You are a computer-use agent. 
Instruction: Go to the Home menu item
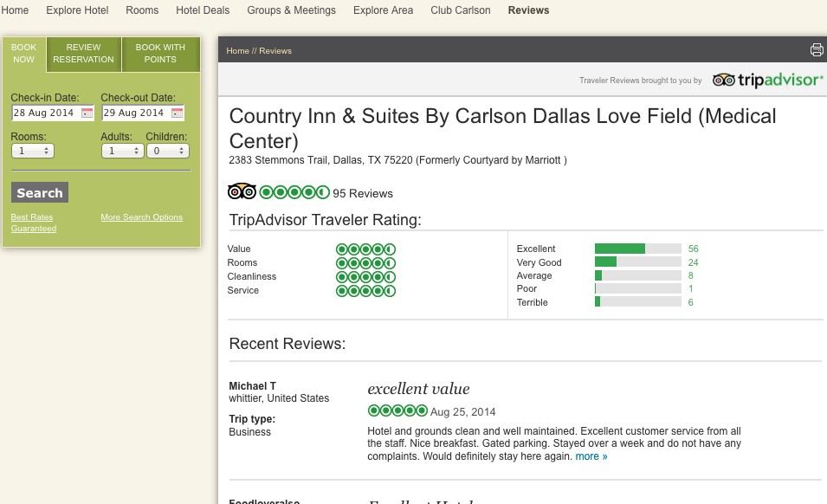(x=15, y=10)
